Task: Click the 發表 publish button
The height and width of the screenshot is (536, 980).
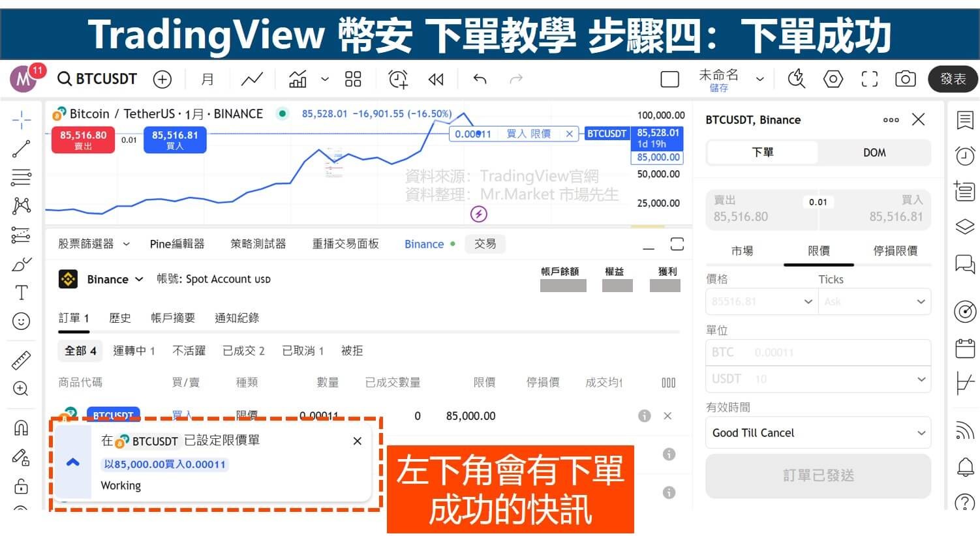Action: click(x=952, y=80)
